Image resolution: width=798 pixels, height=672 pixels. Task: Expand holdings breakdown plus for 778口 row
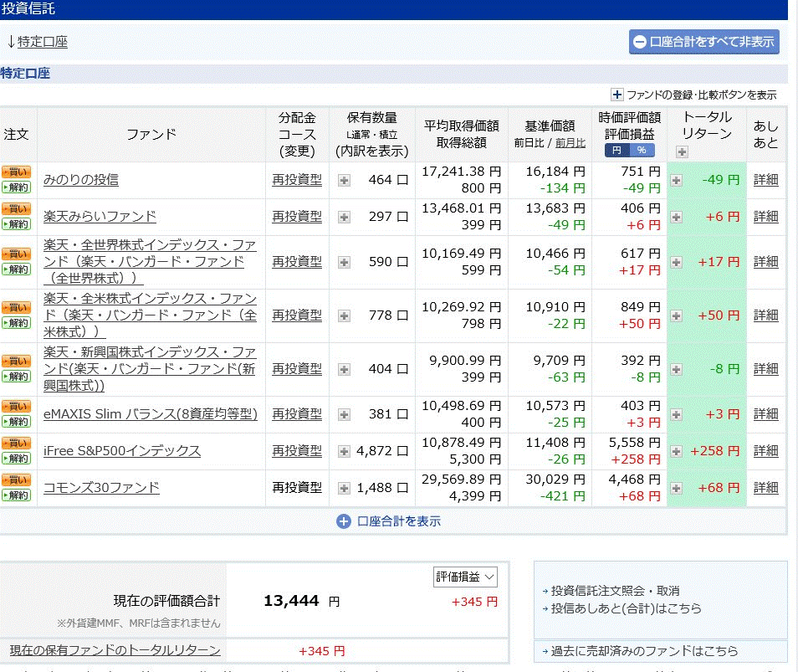(x=344, y=315)
